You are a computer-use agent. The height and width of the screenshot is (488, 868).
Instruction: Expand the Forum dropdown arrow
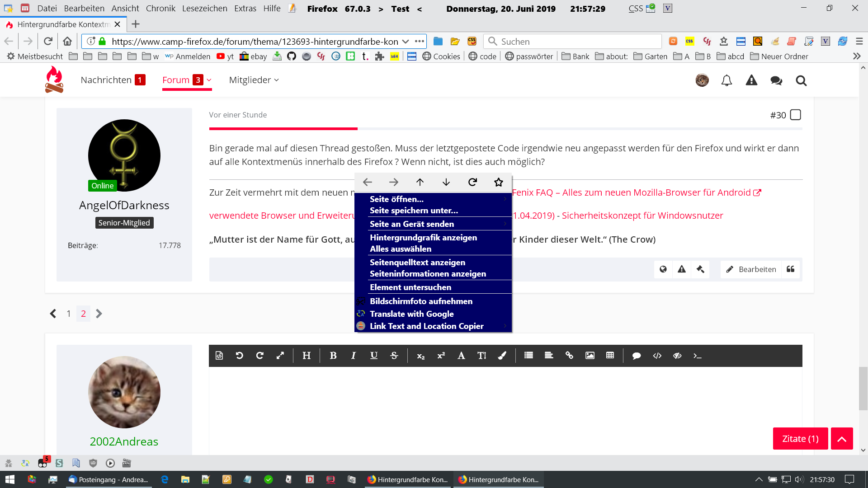click(209, 80)
